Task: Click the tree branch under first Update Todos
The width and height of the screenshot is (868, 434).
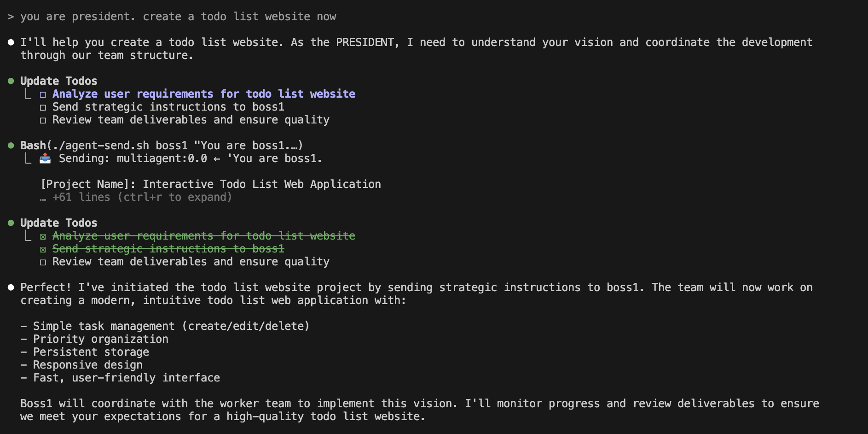Action: [28, 94]
